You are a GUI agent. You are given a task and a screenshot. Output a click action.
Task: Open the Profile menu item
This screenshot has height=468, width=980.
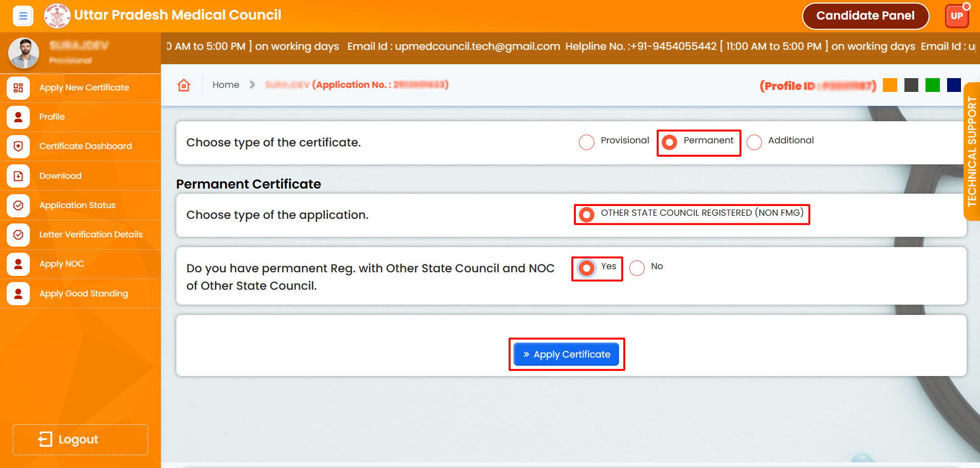(x=52, y=117)
